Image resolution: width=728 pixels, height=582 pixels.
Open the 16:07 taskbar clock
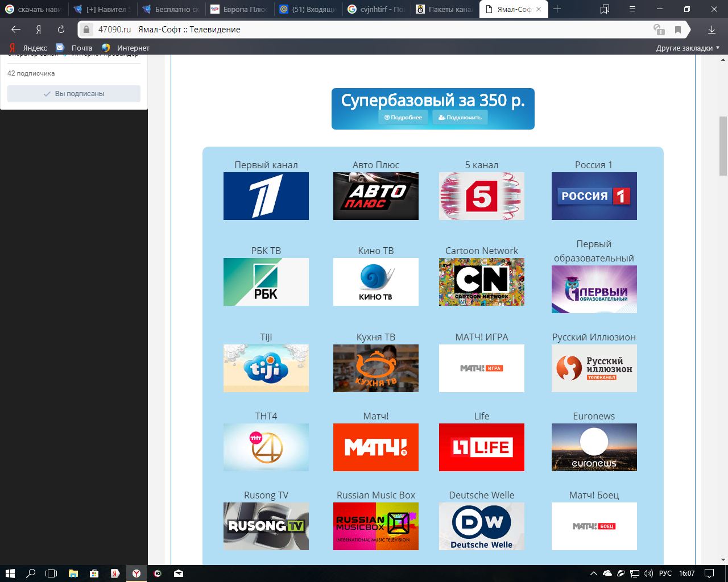click(687, 573)
